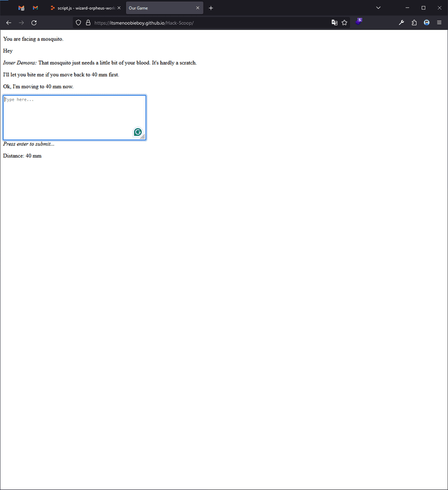Screen dimensions: 448x490
Task: Click 'Ok, I'm moving to 40 mm now.' line
Action: 38,87
